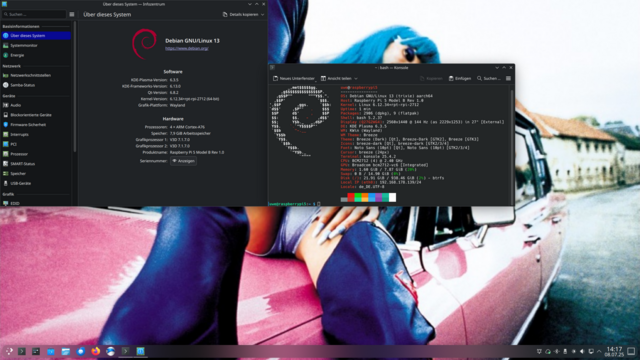Select Prozessor in the sidebar
640x360 pixels.
(x=36, y=154)
